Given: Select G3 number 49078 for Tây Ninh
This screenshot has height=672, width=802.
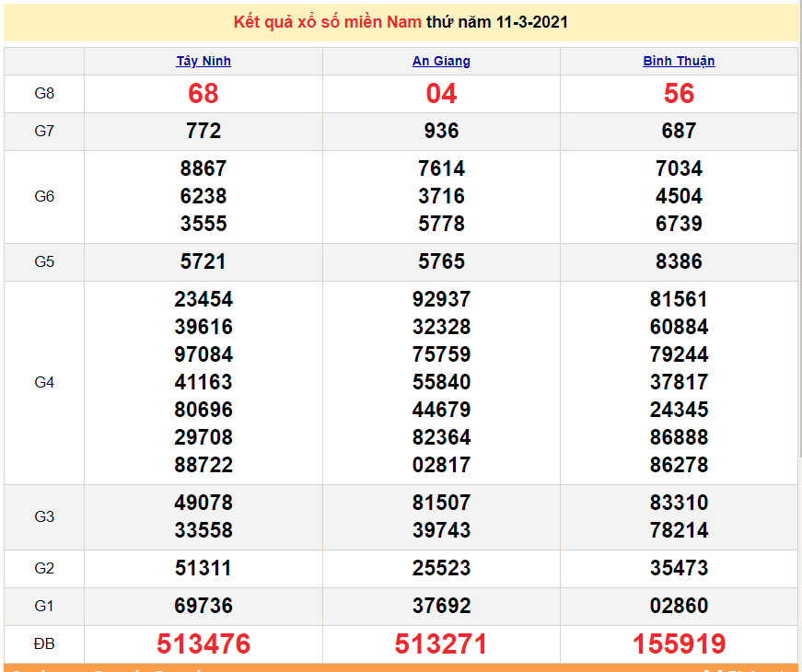Looking at the screenshot, I should pyautogui.click(x=203, y=504).
